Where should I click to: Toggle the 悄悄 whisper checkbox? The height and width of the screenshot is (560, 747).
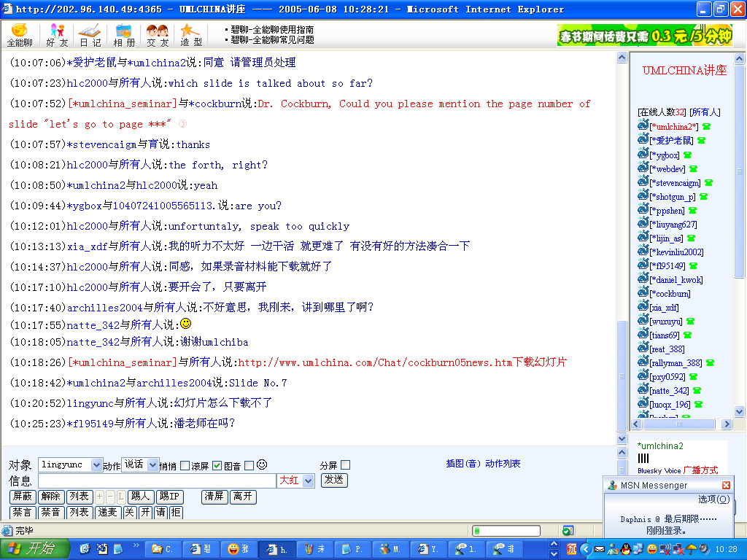(x=185, y=466)
